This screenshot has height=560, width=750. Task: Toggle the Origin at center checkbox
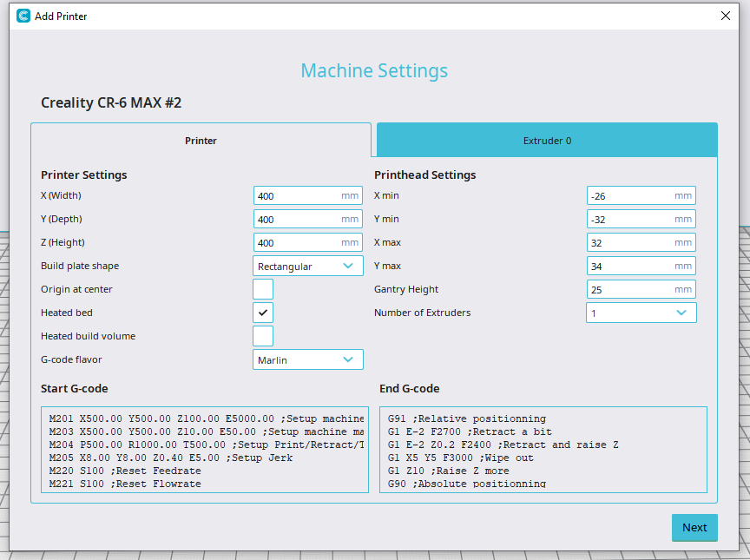[x=263, y=289]
